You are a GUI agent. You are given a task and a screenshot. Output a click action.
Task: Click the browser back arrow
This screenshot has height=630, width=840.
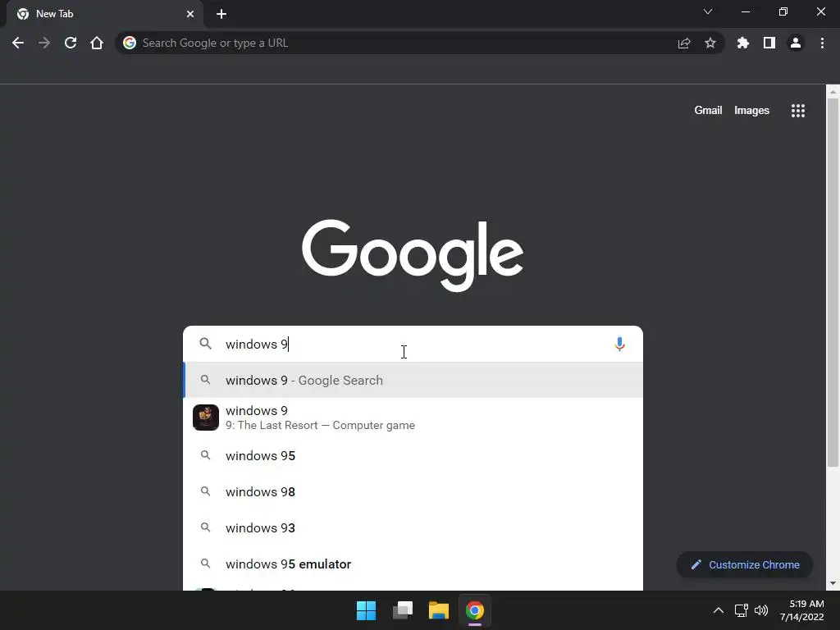(x=18, y=43)
